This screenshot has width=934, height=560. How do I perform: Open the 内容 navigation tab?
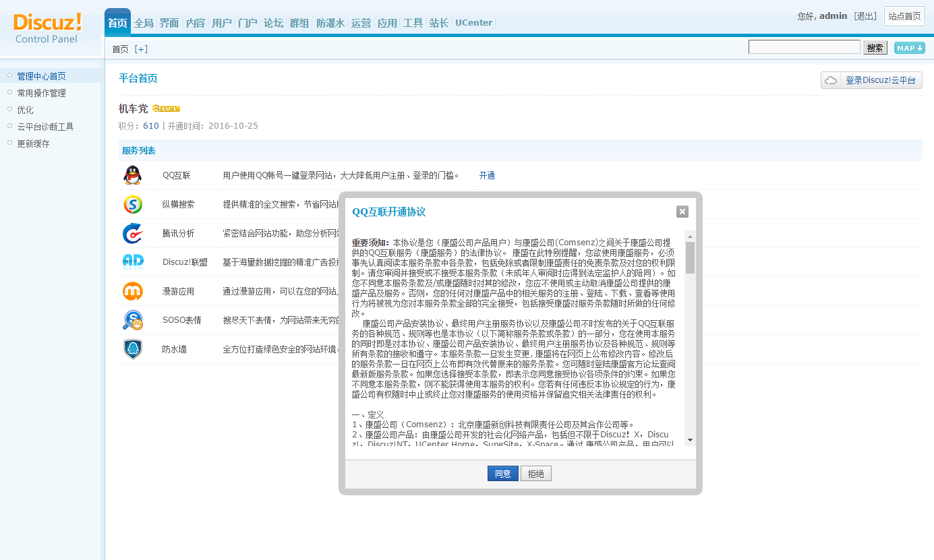point(196,23)
